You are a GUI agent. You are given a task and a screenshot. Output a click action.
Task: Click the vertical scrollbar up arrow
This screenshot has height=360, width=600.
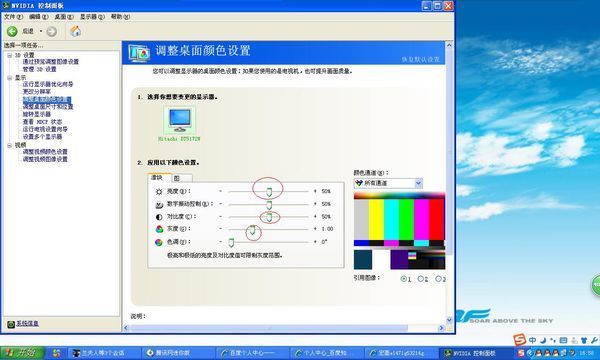click(x=449, y=45)
